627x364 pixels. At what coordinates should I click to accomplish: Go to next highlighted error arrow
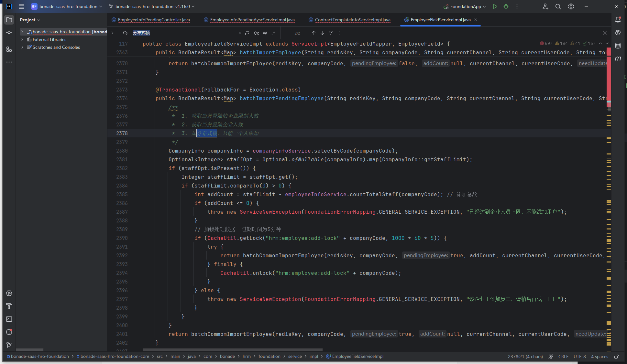607,43
